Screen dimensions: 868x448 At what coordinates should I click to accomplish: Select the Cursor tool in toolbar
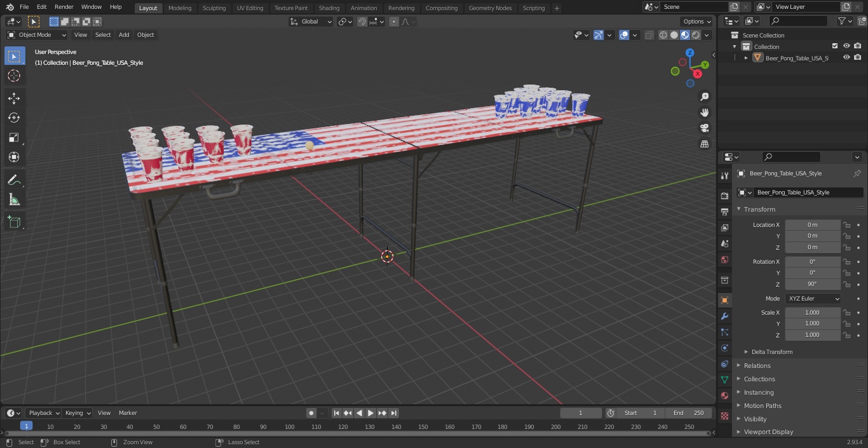[14, 76]
